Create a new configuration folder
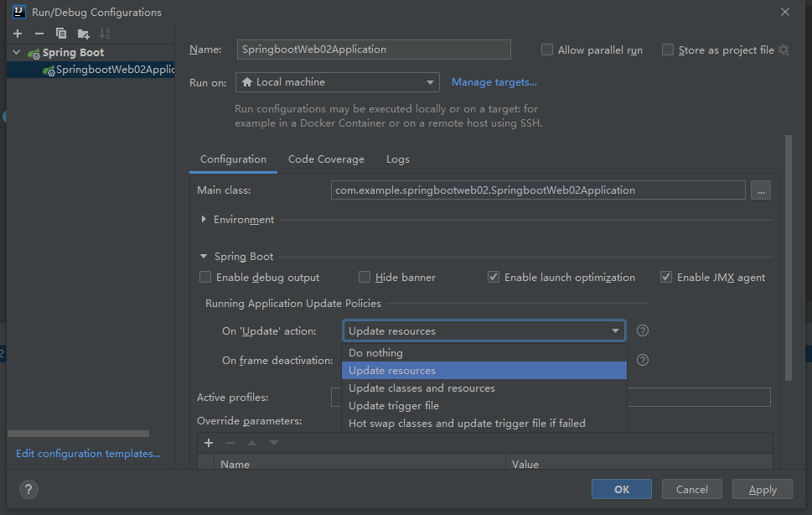 tap(83, 34)
